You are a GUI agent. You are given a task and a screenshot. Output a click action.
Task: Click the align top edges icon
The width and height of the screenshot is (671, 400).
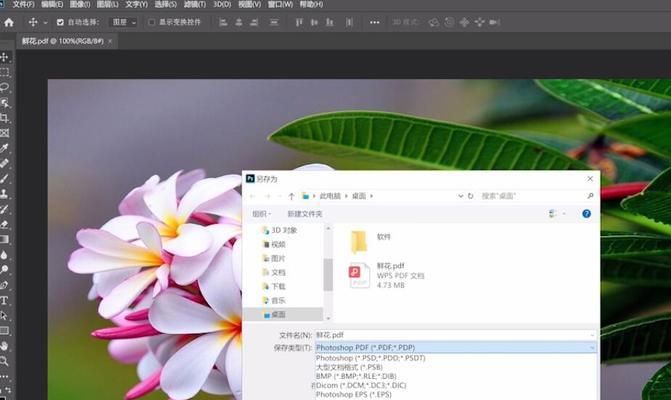[x=299, y=22]
